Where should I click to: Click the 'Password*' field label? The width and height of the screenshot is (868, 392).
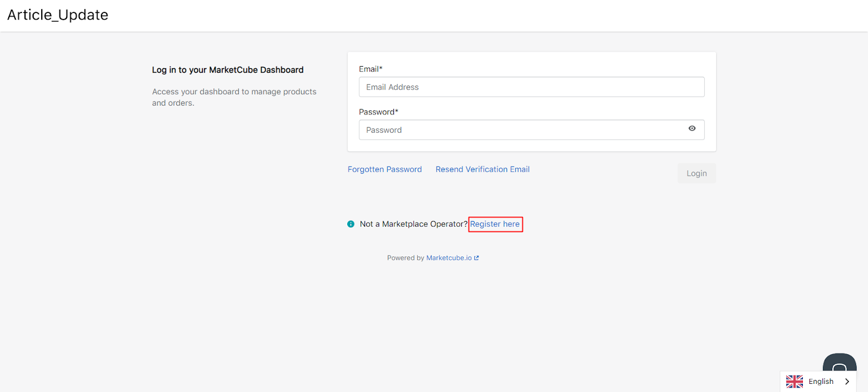tap(379, 112)
